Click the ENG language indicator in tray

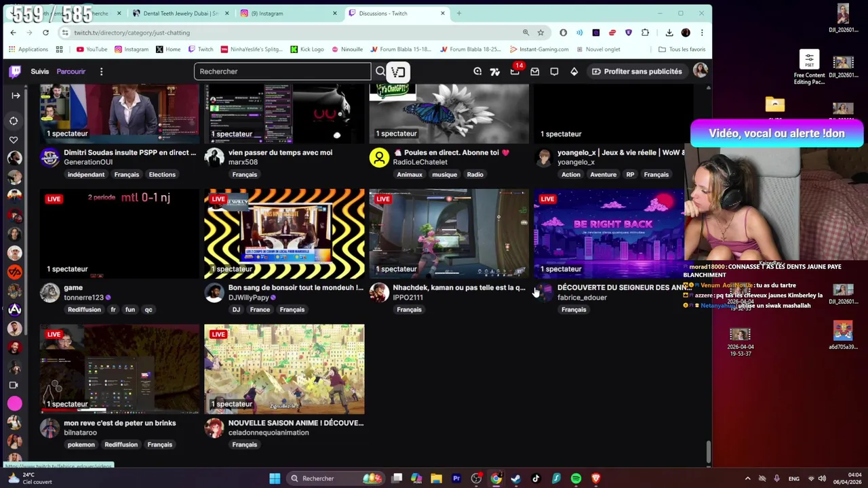[x=793, y=479]
